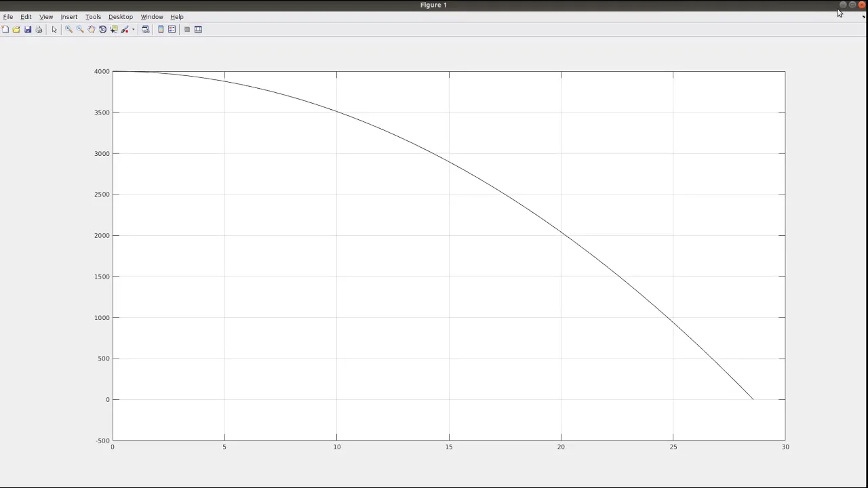Open a file with the folder icon

(x=16, y=29)
